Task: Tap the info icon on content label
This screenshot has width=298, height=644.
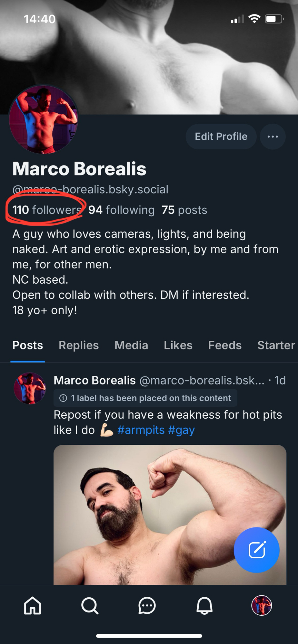Action: (x=63, y=398)
